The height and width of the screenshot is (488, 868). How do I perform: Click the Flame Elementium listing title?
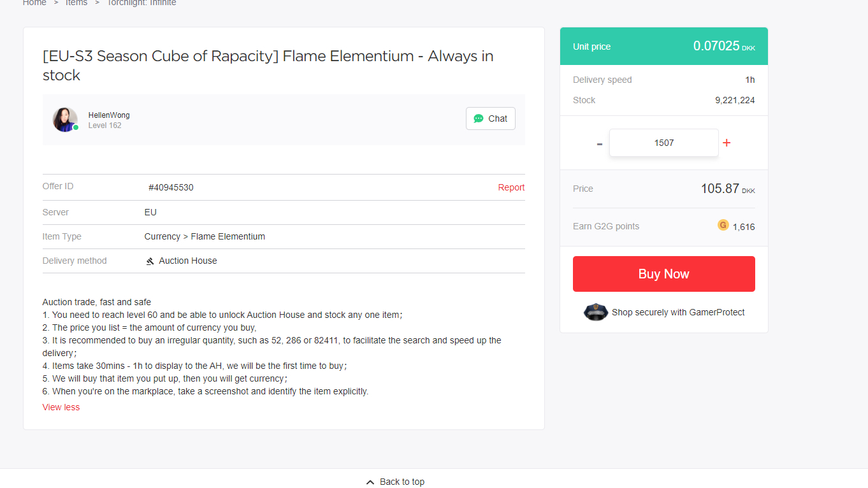[268, 66]
